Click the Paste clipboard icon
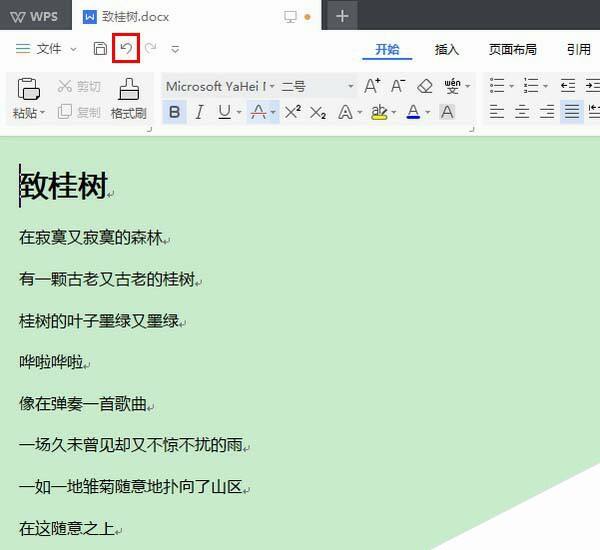The width and height of the screenshot is (600, 550). (28, 89)
